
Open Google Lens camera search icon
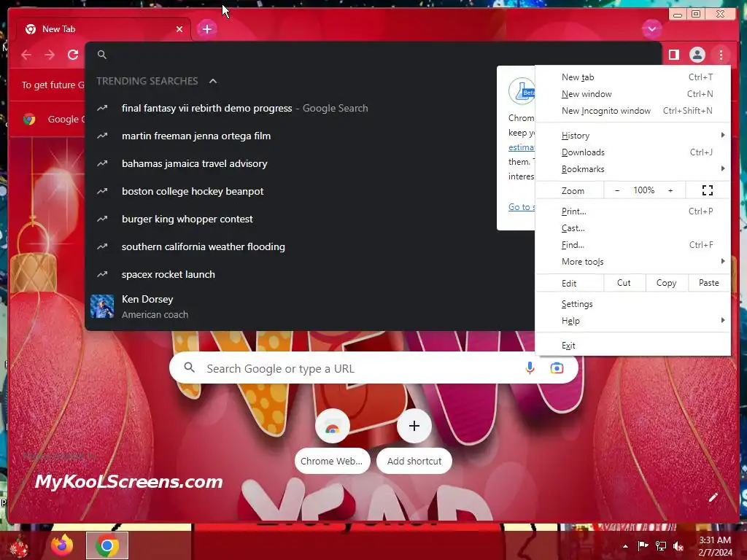point(557,368)
